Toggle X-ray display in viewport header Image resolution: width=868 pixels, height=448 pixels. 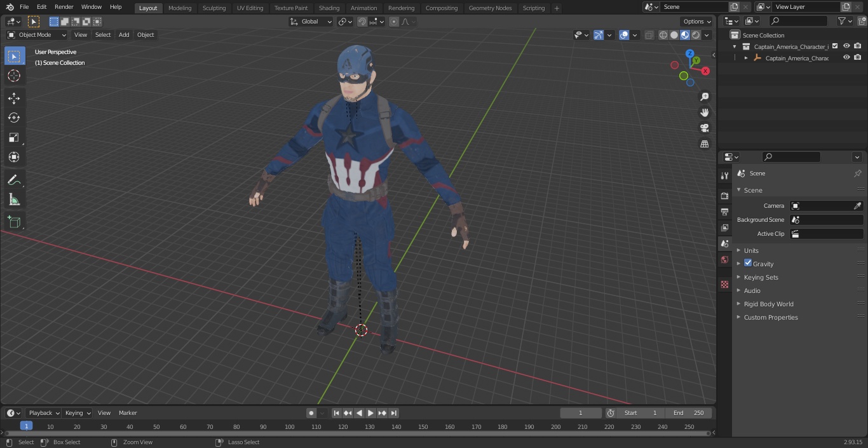(x=649, y=35)
